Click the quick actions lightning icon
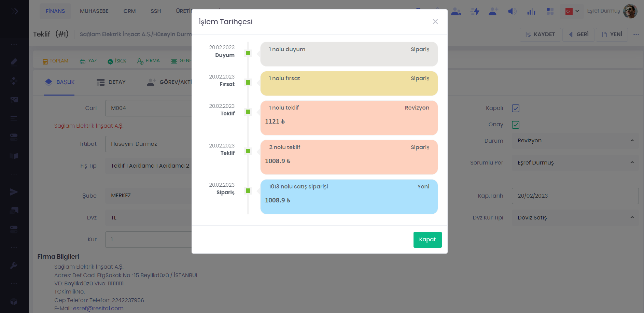The image size is (644, 313). 475,11
